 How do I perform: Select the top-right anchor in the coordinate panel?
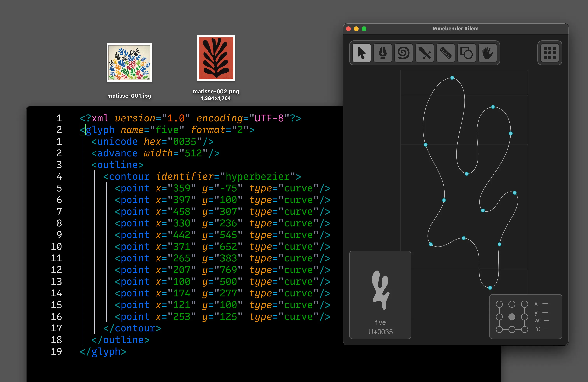click(524, 304)
